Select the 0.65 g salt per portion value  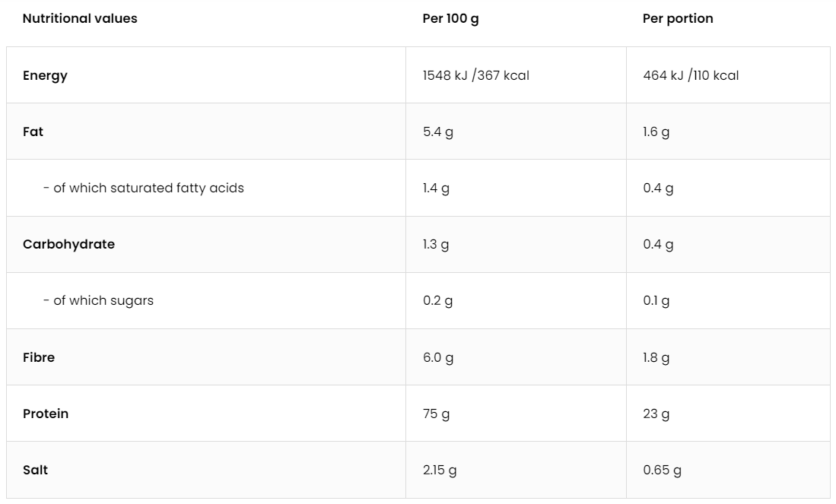pyautogui.click(x=662, y=470)
